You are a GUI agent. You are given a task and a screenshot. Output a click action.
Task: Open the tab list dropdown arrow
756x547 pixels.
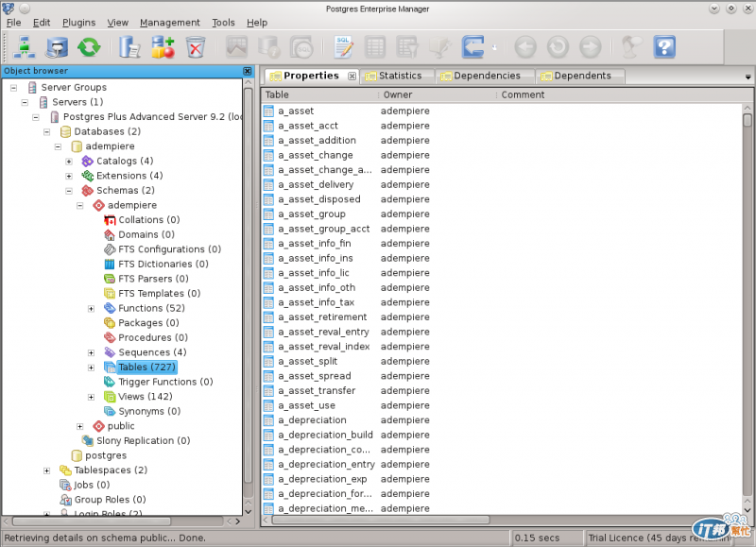pos(747,77)
